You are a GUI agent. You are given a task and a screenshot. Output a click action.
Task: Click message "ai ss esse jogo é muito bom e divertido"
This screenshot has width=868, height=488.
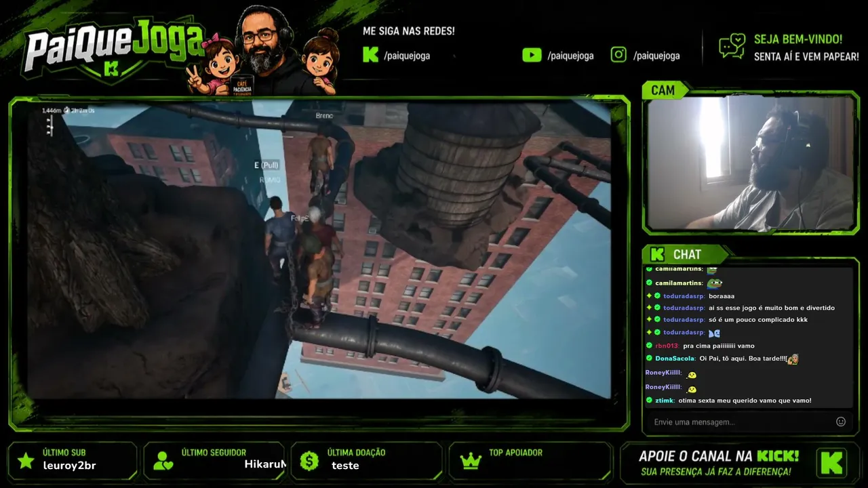[x=771, y=308]
